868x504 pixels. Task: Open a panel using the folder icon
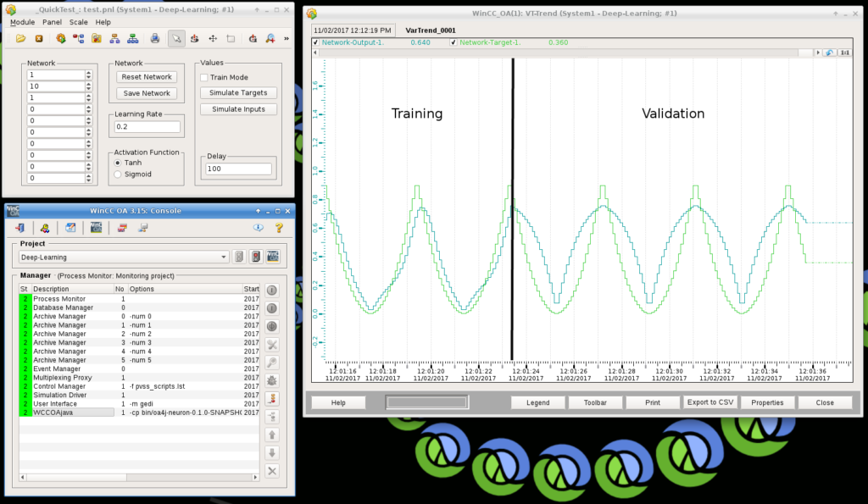(20, 38)
